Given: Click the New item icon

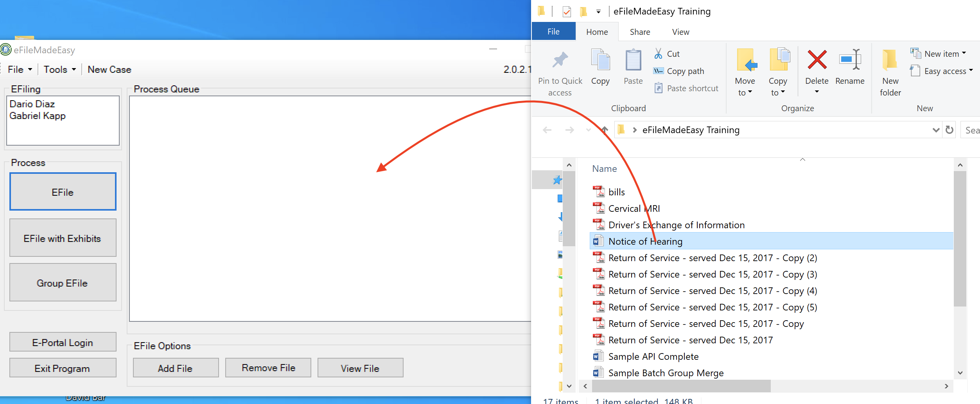Looking at the screenshot, I should pos(915,53).
